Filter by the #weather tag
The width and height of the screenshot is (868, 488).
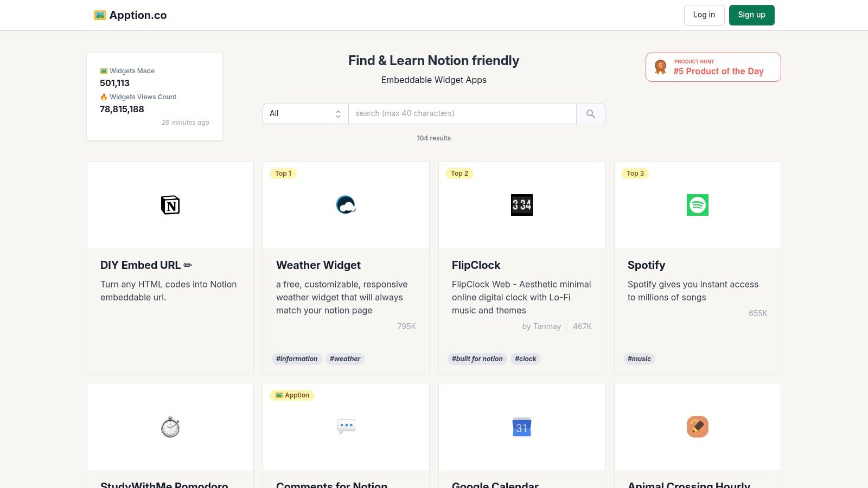click(345, 359)
